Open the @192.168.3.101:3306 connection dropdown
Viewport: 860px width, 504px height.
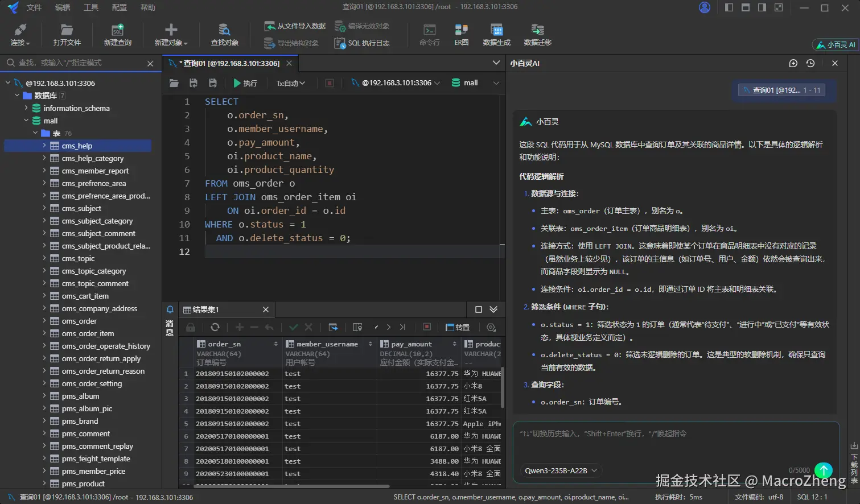(x=396, y=83)
